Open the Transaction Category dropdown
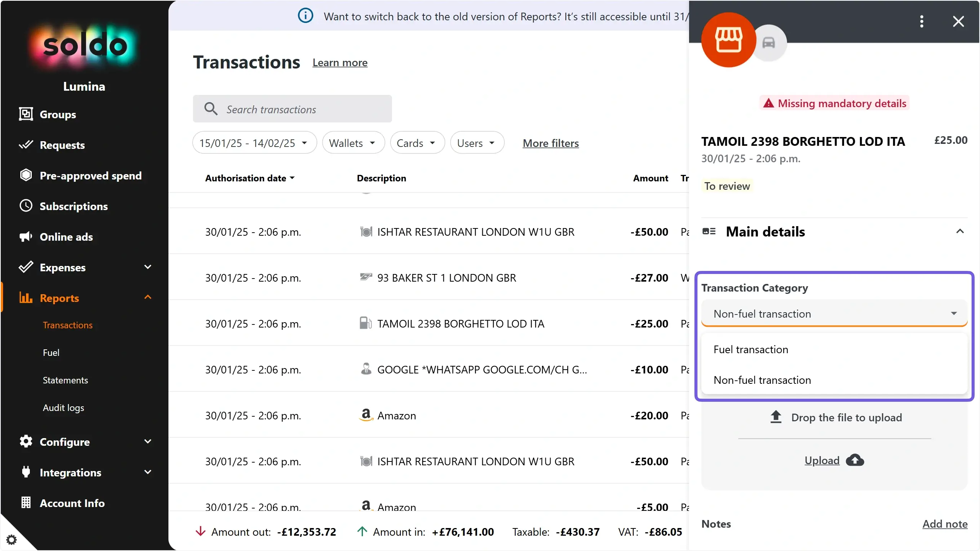Image resolution: width=980 pixels, height=551 pixels. tap(834, 314)
